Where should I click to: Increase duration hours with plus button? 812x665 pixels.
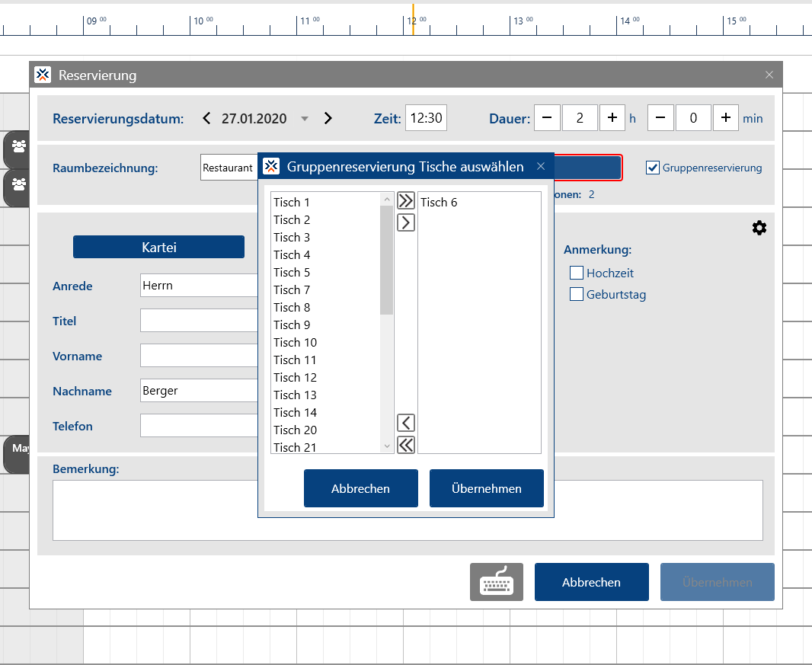[x=612, y=118]
